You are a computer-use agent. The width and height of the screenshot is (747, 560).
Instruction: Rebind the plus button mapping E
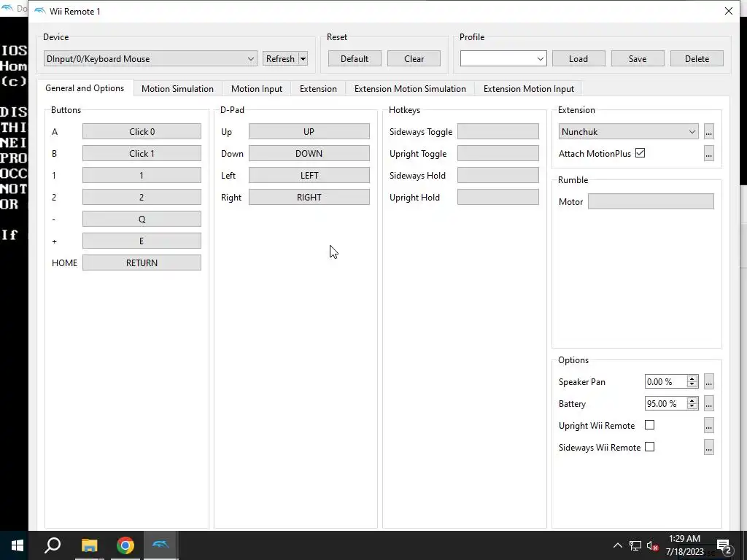[x=142, y=241]
